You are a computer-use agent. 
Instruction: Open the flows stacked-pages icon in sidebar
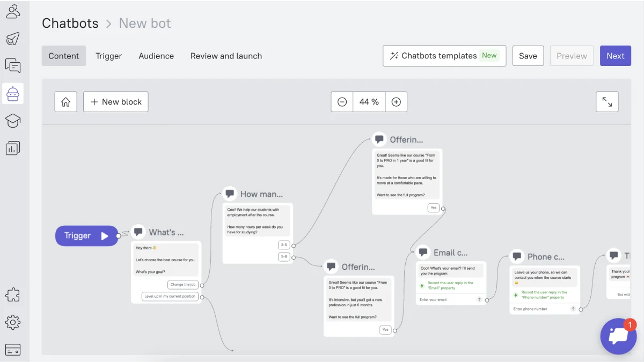[x=13, y=148]
